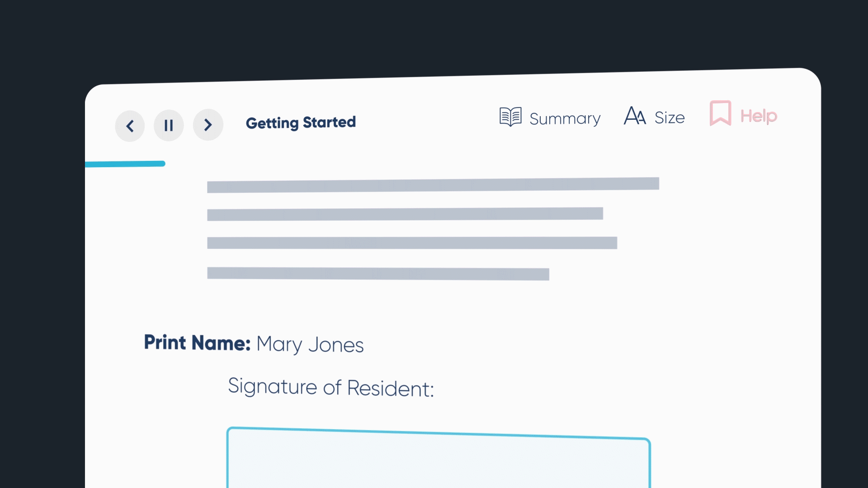Click the pink bookmark Help icon
This screenshot has height=488, width=868.
point(720,113)
